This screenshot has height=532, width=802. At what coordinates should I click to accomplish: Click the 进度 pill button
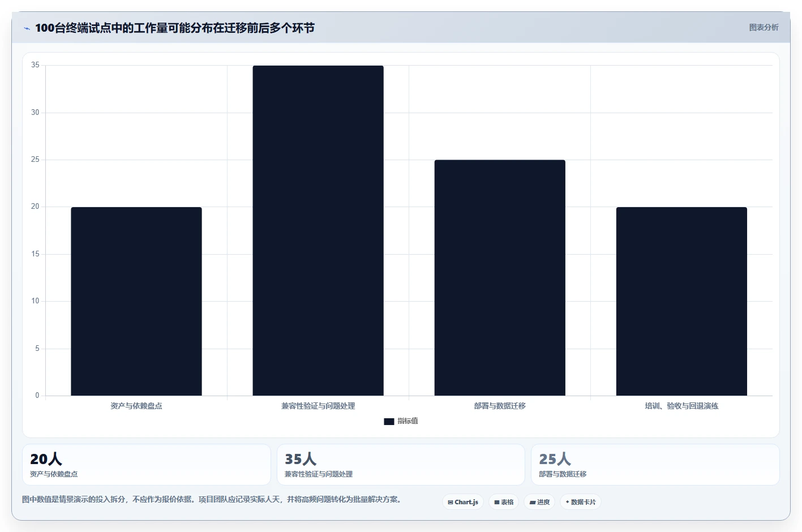(539, 502)
